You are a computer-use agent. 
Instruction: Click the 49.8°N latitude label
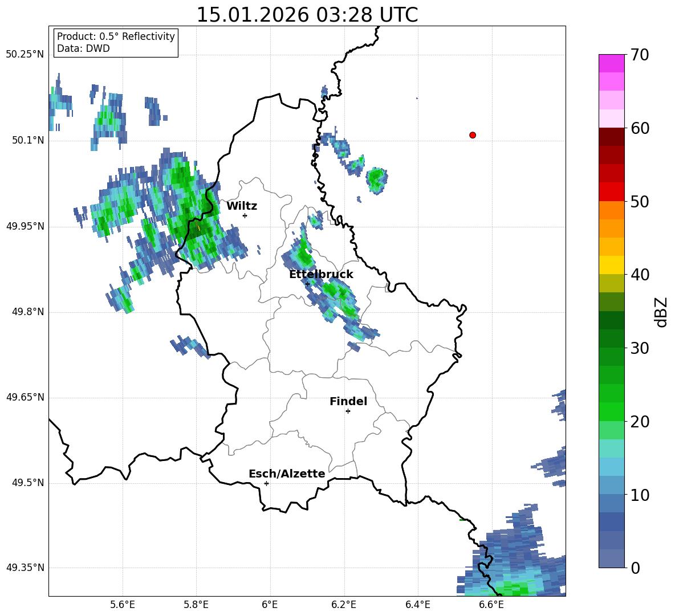28,312
